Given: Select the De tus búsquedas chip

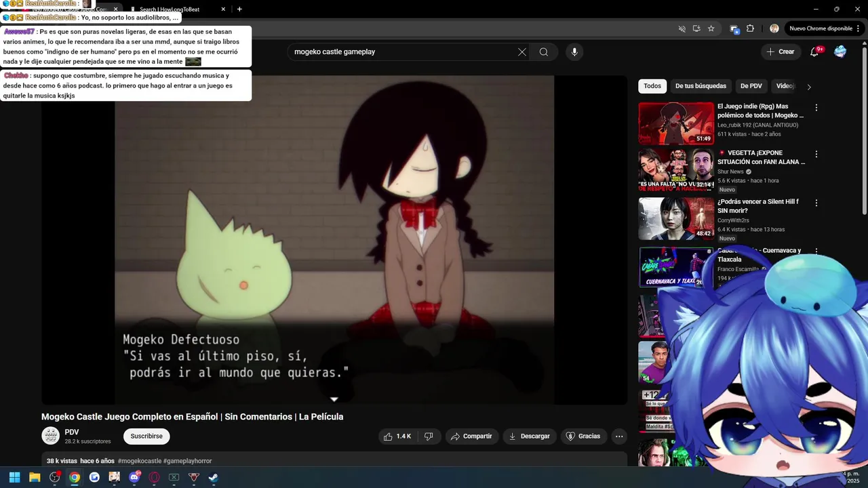Looking at the screenshot, I should pos(701,86).
